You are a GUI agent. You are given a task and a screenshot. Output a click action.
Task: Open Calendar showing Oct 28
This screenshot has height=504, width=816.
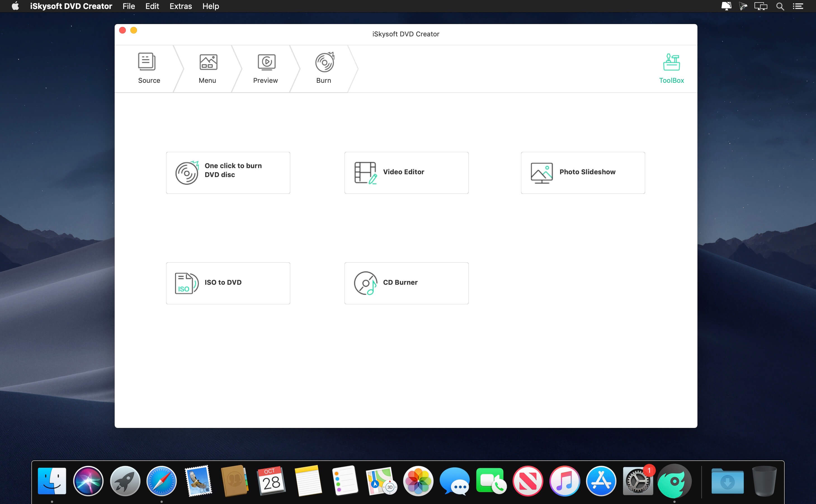271,481
